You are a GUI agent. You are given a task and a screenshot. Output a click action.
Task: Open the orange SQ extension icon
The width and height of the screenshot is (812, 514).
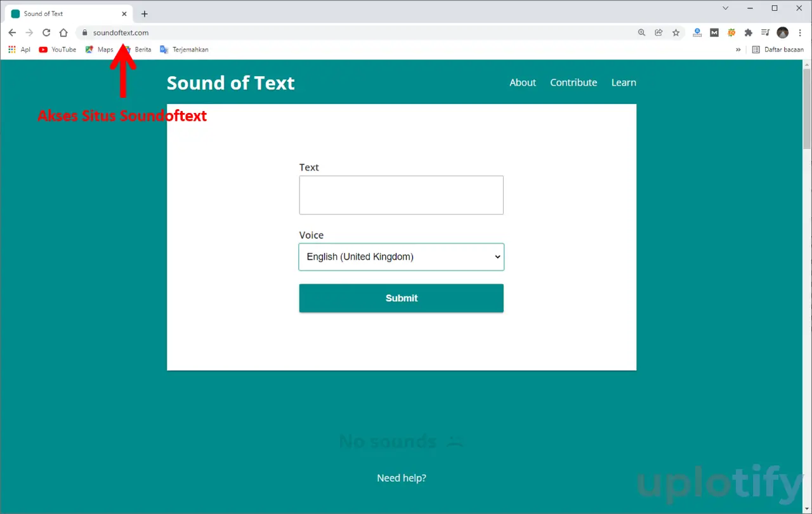(731, 32)
